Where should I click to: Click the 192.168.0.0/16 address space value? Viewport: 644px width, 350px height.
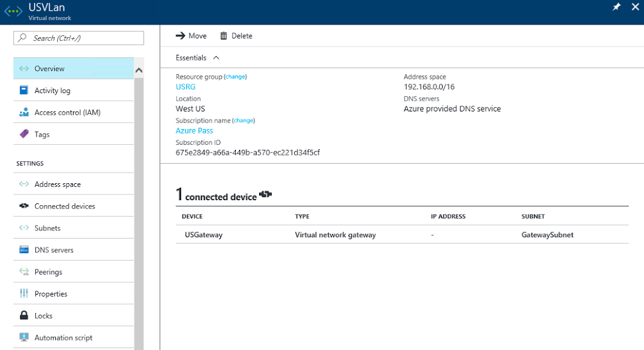pos(429,87)
